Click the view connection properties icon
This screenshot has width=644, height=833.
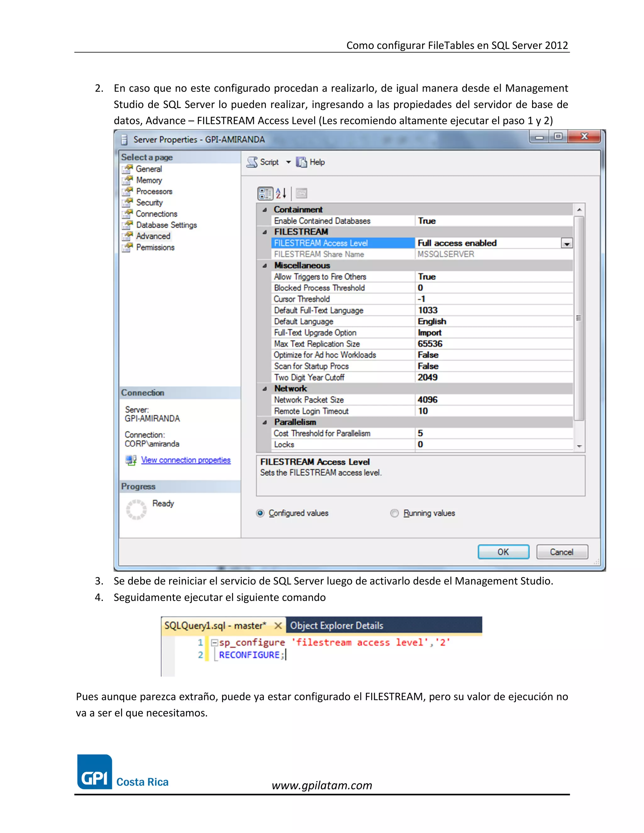click(131, 460)
